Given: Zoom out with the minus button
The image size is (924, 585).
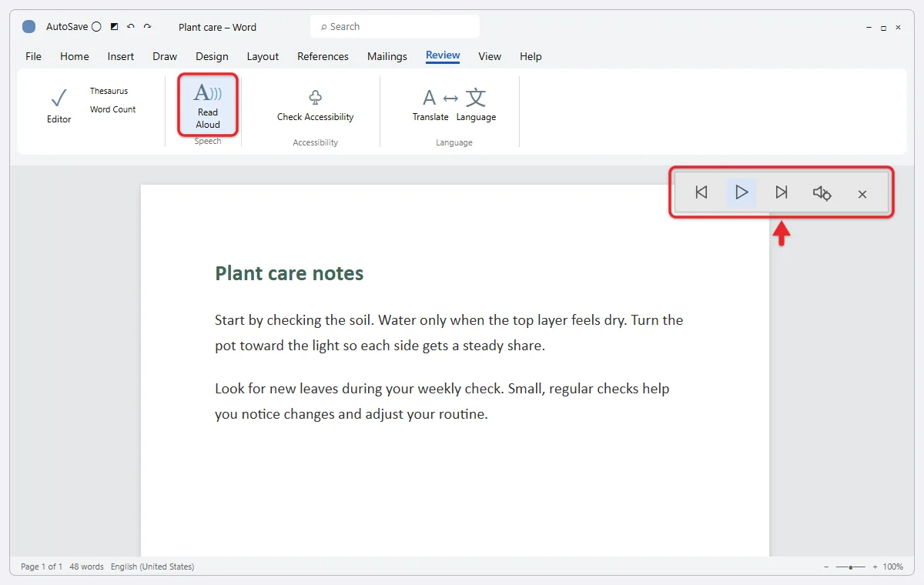Looking at the screenshot, I should tap(826, 567).
